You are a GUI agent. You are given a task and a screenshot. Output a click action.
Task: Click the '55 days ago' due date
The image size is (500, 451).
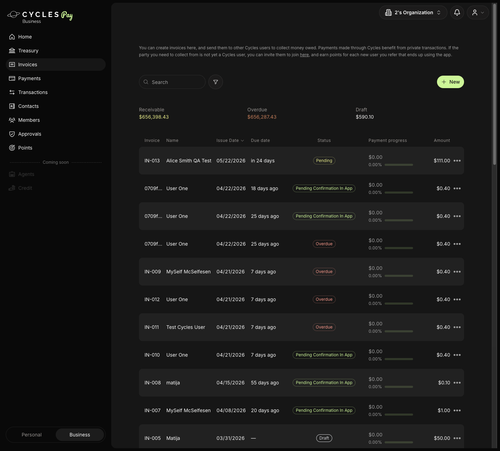265,383
